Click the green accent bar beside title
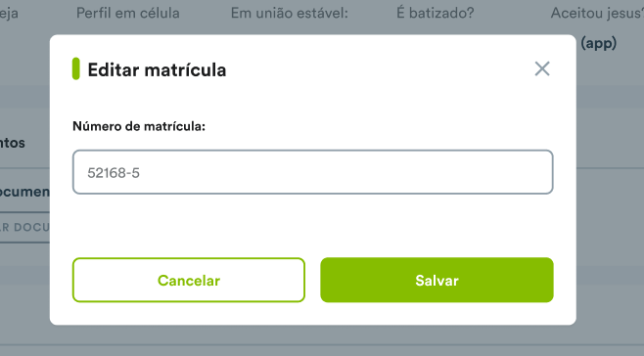 click(x=76, y=68)
